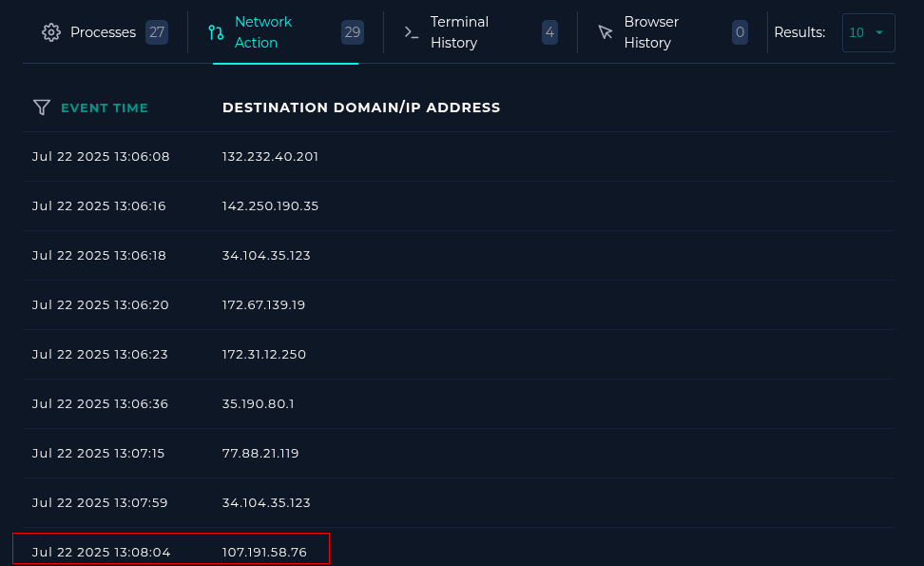This screenshot has height=566, width=924.
Task: Click the Network Action branch icon
Action: (x=216, y=32)
